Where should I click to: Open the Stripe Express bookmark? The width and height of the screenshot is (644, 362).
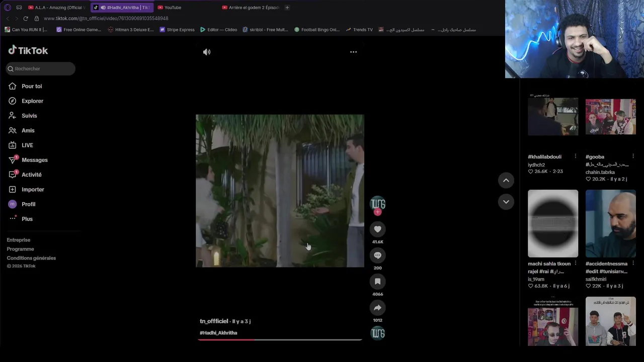(177, 30)
